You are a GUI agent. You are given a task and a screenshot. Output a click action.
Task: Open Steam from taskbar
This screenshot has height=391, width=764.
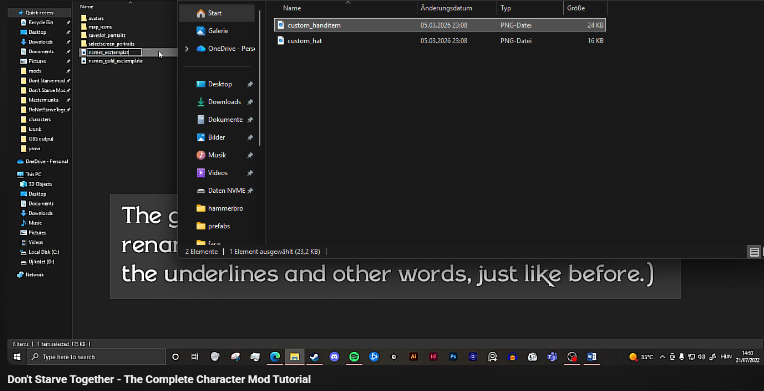tap(314, 357)
